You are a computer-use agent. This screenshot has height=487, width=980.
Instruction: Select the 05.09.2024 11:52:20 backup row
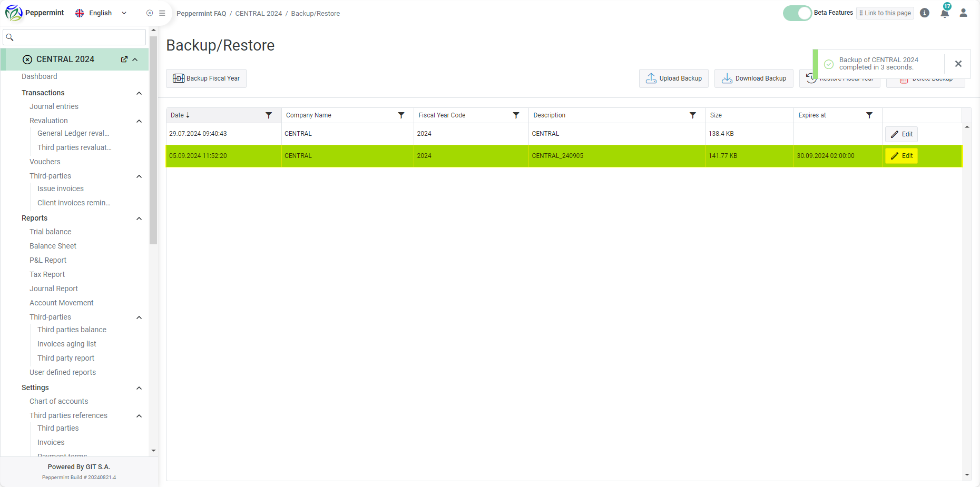tap(564, 156)
